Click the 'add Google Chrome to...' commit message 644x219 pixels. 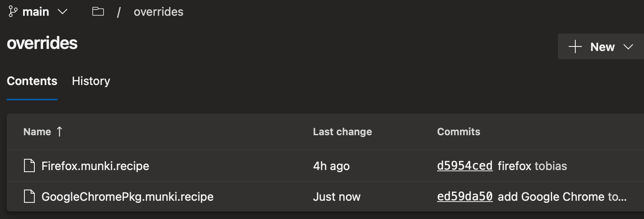562,197
